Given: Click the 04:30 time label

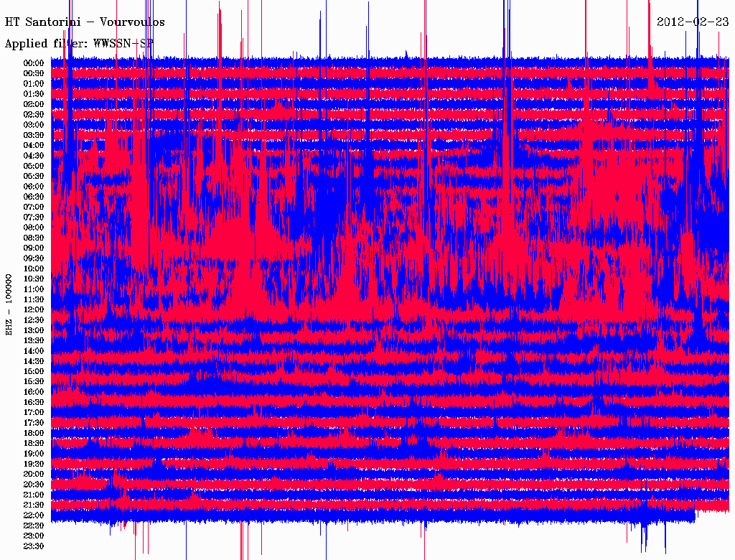Looking at the screenshot, I should pos(34,156).
